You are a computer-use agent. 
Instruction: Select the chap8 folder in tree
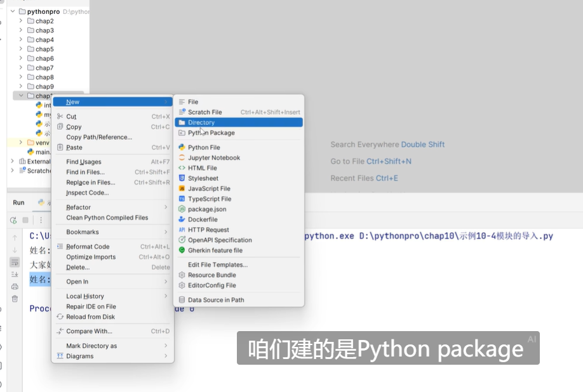point(44,77)
